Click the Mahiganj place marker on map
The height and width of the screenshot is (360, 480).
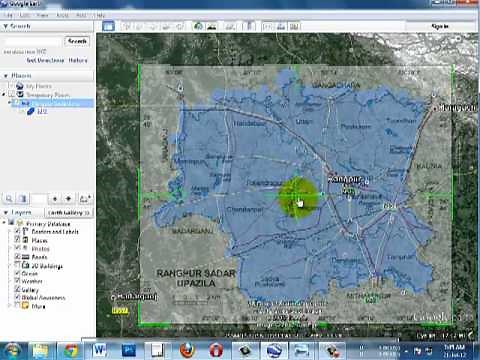(x=113, y=297)
